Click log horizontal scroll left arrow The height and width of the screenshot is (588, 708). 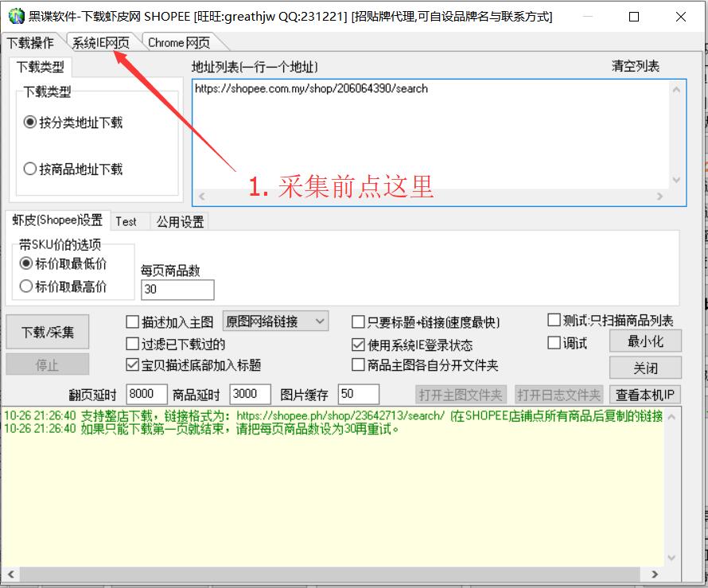[x=11, y=574]
